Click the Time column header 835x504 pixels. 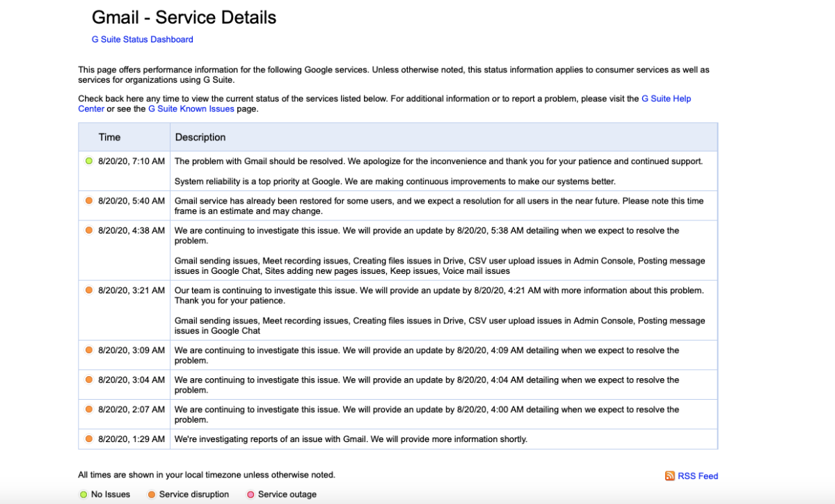point(110,138)
